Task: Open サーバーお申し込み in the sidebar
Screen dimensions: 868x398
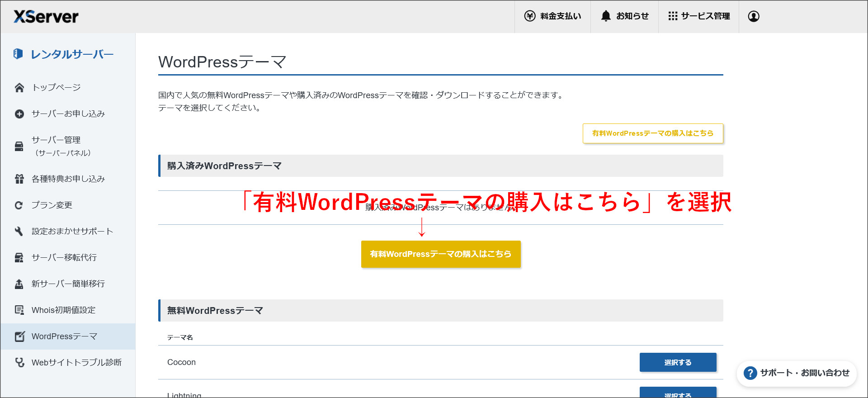Action: point(68,114)
